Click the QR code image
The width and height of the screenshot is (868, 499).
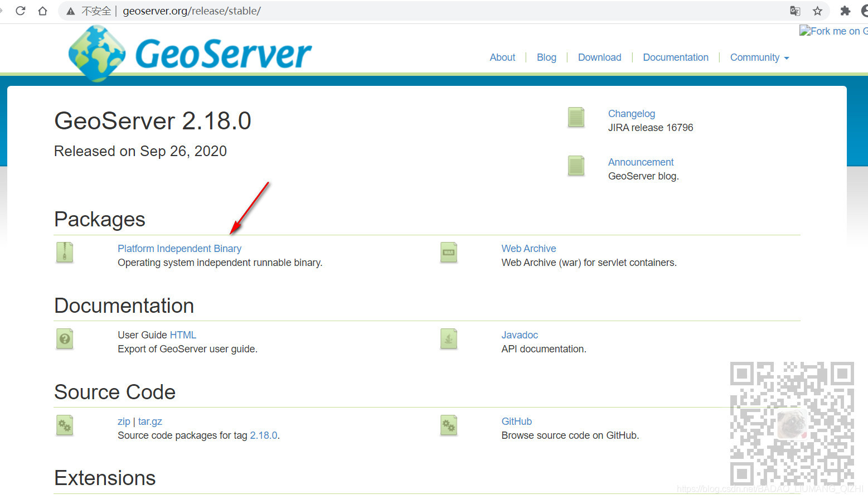(x=792, y=424)
